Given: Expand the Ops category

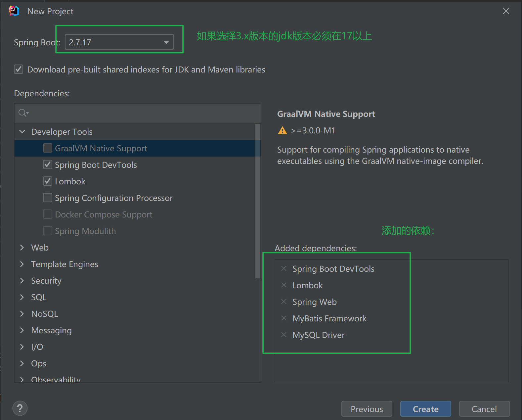Looking at the screenshot, I should (x=22, y=363).
